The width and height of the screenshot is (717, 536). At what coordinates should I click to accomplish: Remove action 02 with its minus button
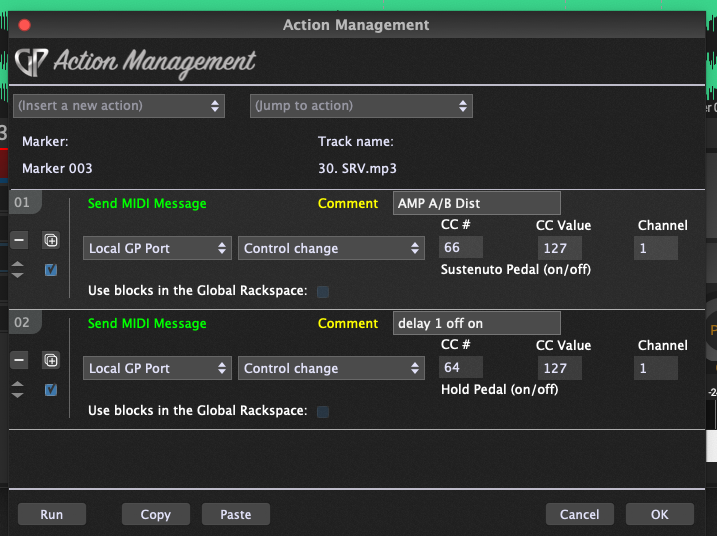pyautogui.click(x=19, y=360)
